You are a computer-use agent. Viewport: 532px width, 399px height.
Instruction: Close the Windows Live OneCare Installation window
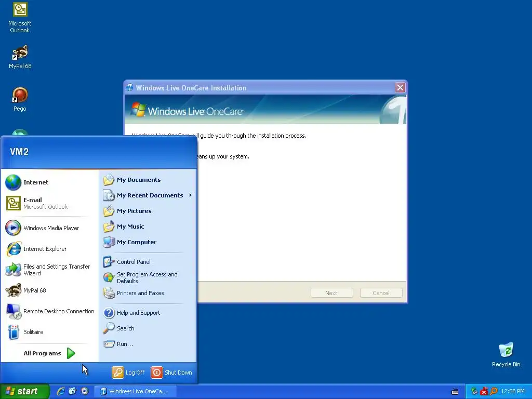tap(400, 88)
